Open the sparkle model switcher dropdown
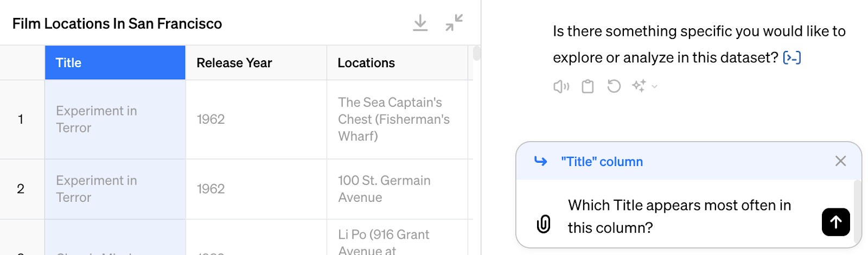The height and width of the screenshot is (255, 868). click(x=644, y=86)
